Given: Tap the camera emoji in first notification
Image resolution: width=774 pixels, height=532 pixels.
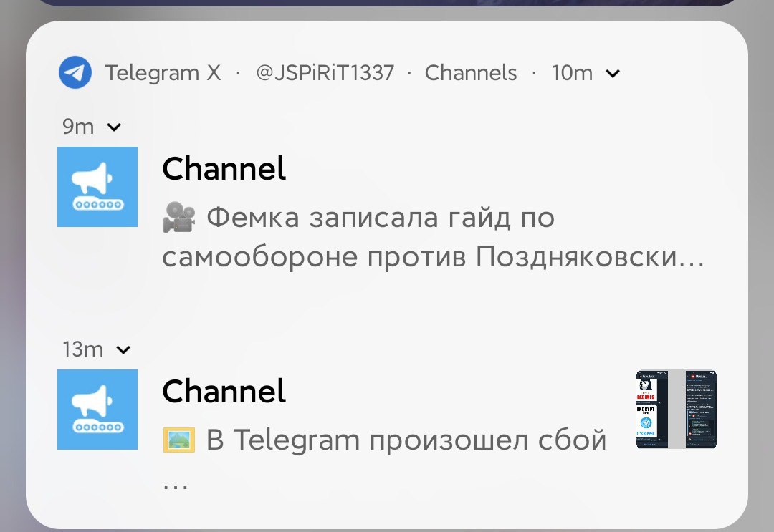Looking at the screenshot, I should (178, 218).
